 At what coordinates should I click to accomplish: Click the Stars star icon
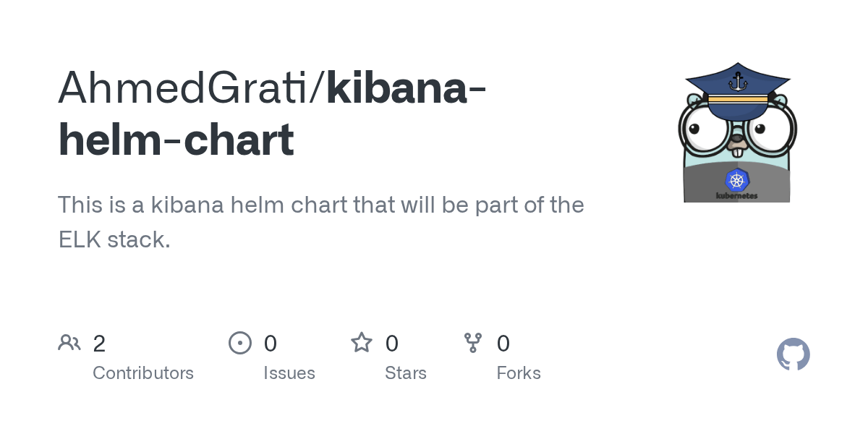[362, 343]
